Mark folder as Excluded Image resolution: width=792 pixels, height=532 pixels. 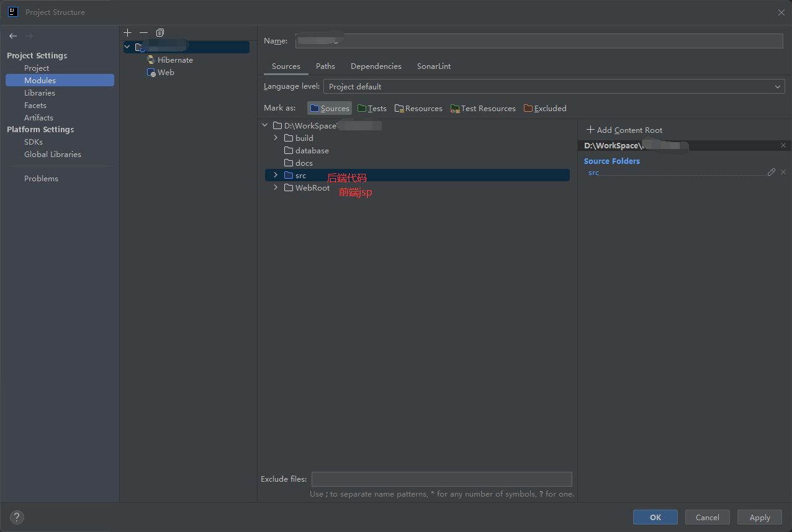(545, 108)
